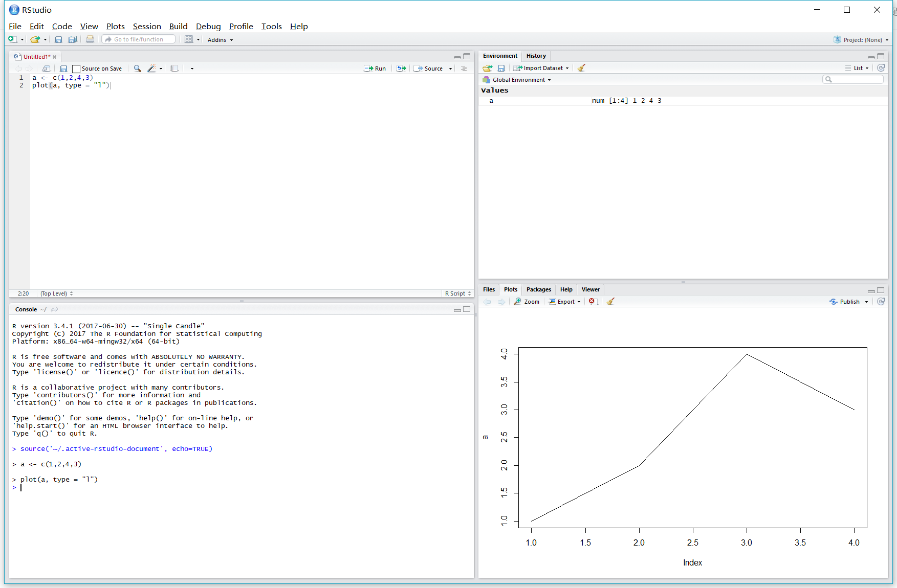Show the document outline icon
The width and height of the screenshot is (897, 588).
pos(464,69)
